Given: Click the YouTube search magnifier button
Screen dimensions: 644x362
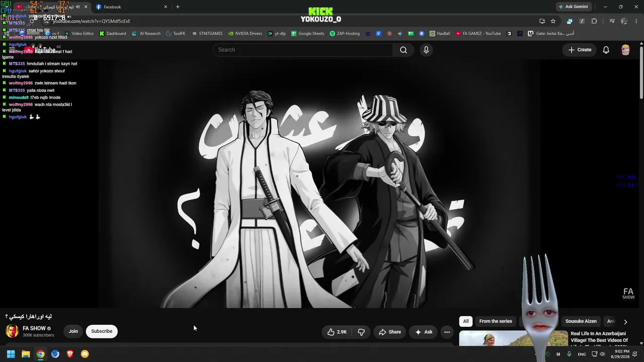Looking at the screenshot, I should point(404,50).
